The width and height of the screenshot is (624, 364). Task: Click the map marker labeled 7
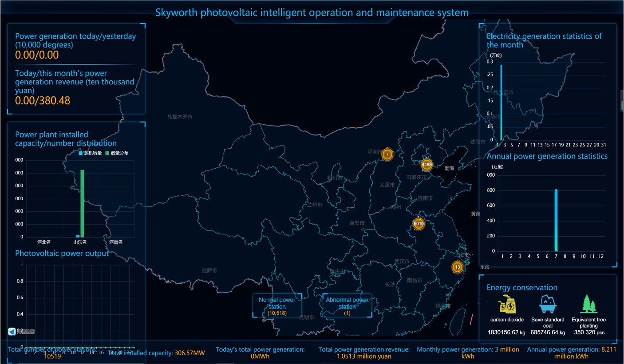(x=387, y=154)
